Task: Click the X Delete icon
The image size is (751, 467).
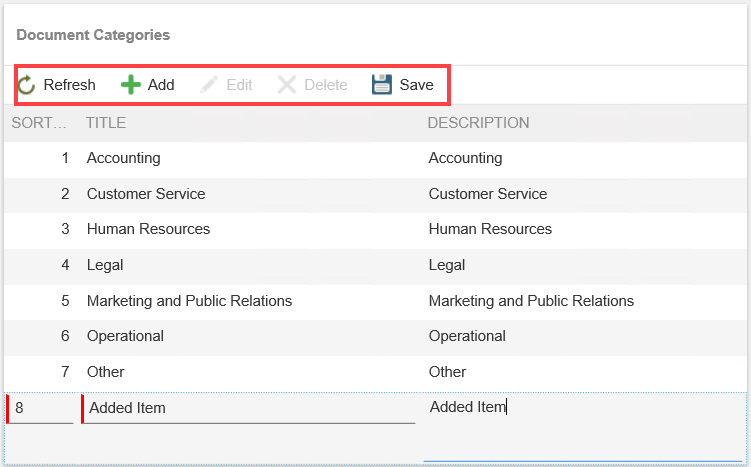Action: coord(287,85)
